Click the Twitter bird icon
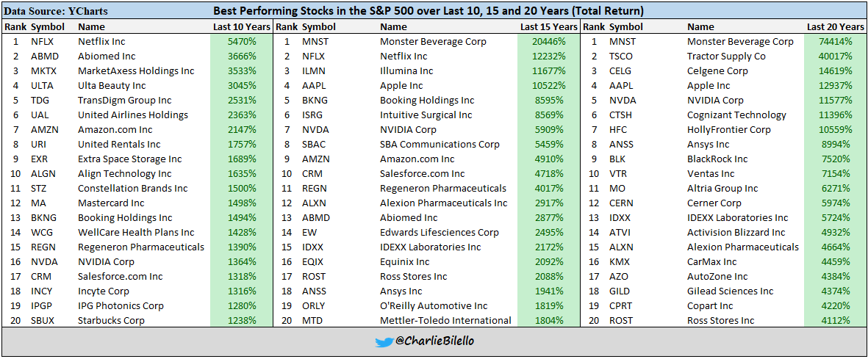 tap(384, 342)
